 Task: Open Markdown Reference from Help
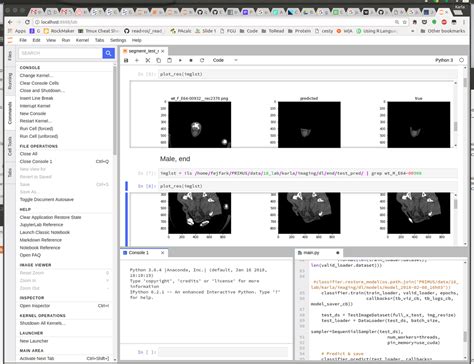coord(41,240)
